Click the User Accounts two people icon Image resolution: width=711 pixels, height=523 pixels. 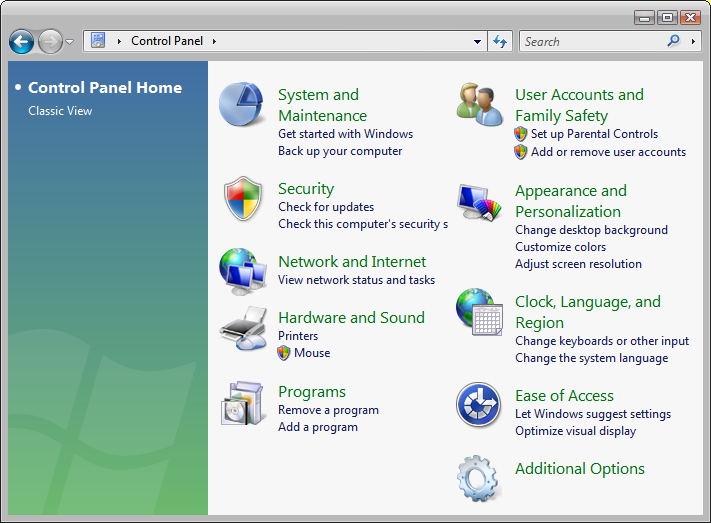coord(479,104)
